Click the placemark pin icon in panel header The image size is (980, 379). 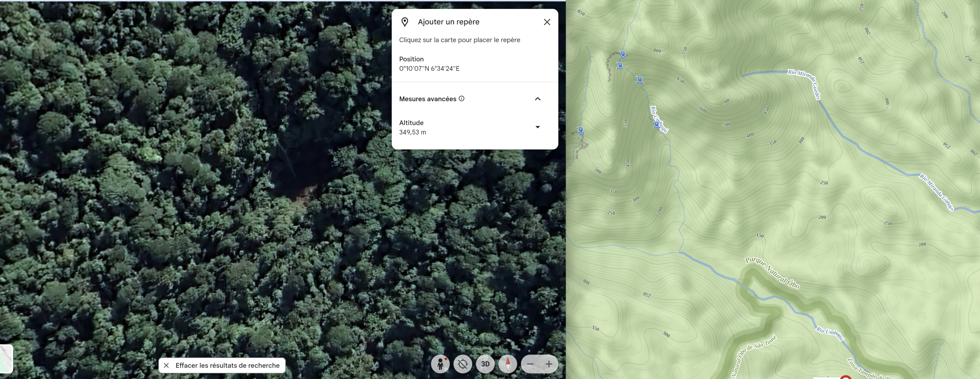405,22
